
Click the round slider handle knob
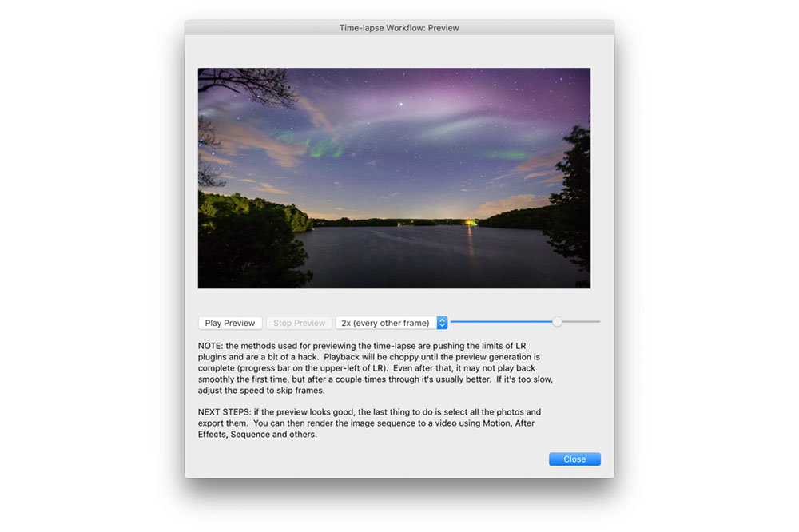(557, 322)
